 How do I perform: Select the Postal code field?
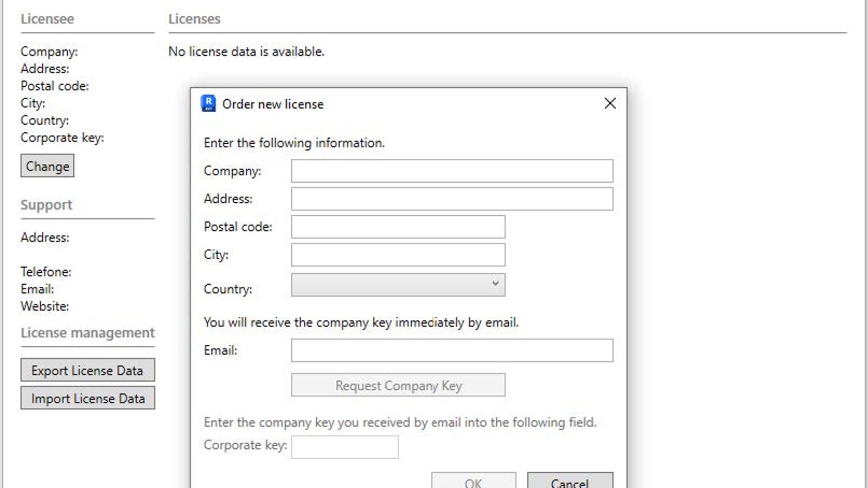[398, 227]
